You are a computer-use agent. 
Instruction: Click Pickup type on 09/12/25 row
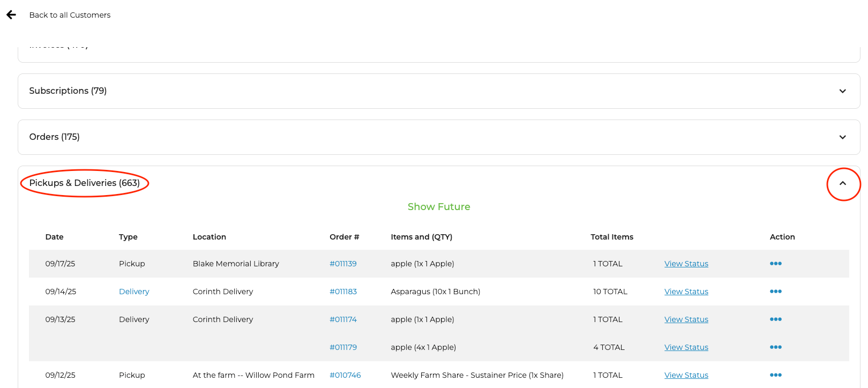(132, 375)
